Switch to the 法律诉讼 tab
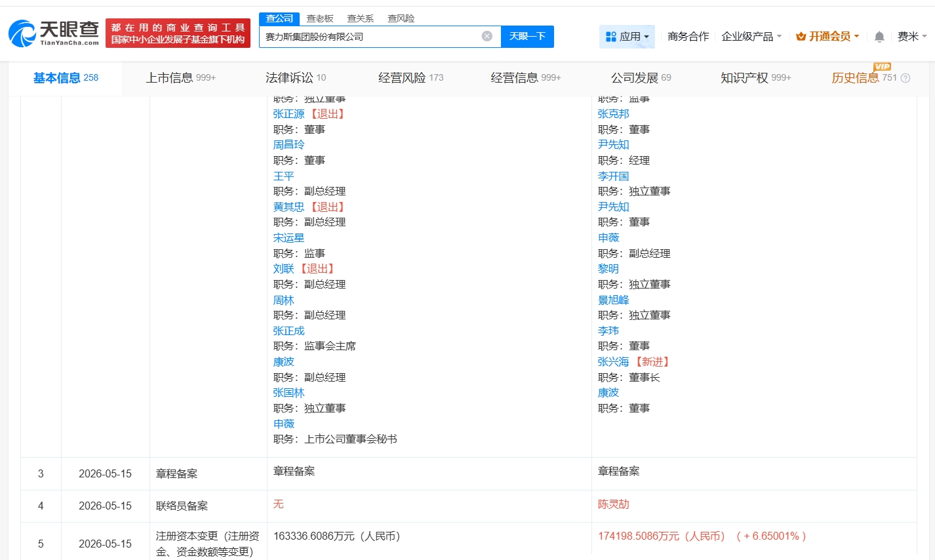 coord(296,78)
